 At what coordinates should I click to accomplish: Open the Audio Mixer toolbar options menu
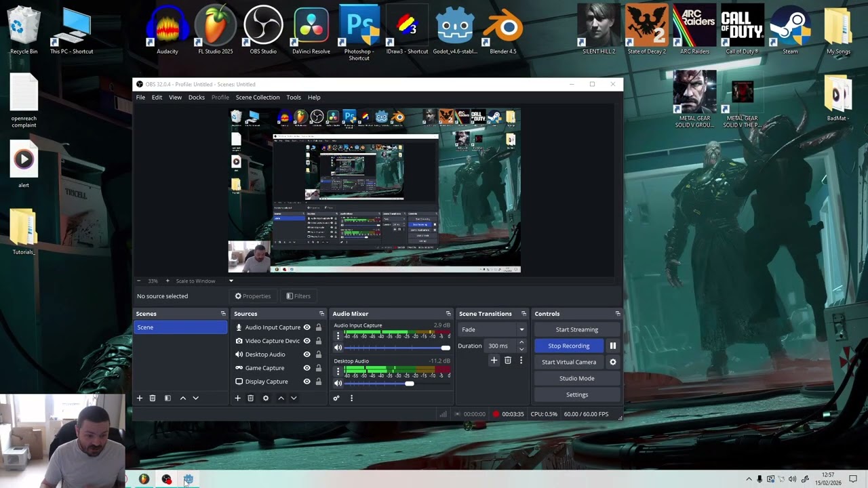pyautogui.click(x=351, y=398)
